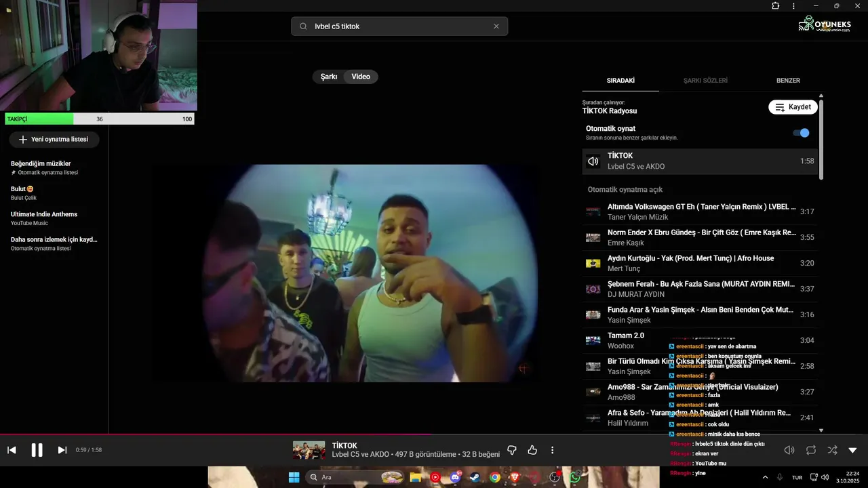The image size is (868, 488).
Task: Click the magnifier icon in the search bar
Action: pos(303,26)
